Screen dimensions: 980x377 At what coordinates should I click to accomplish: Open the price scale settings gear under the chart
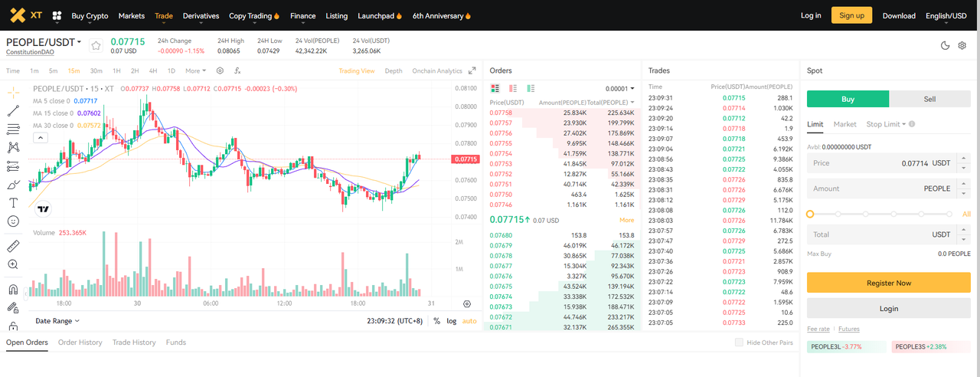pyautogui.click(x=467, y=304)
